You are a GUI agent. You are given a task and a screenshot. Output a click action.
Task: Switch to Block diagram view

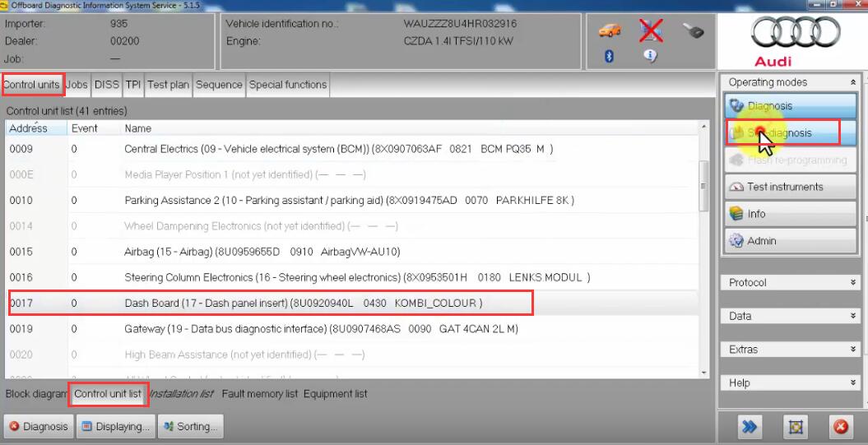pyautogui.click(x=35, y=394)
